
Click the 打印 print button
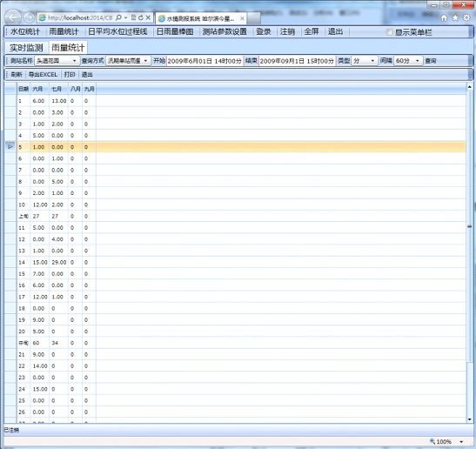tap(70, 74)
